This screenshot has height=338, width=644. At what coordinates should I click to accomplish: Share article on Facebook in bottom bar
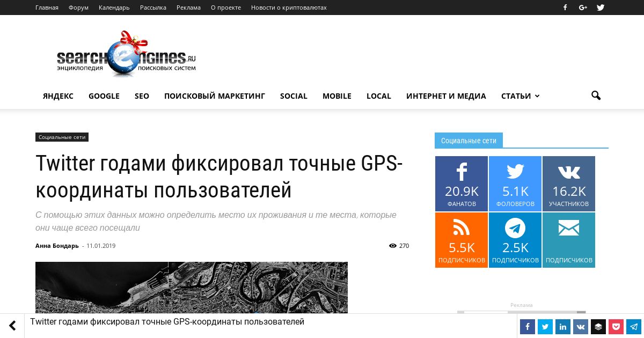[527, 327]
